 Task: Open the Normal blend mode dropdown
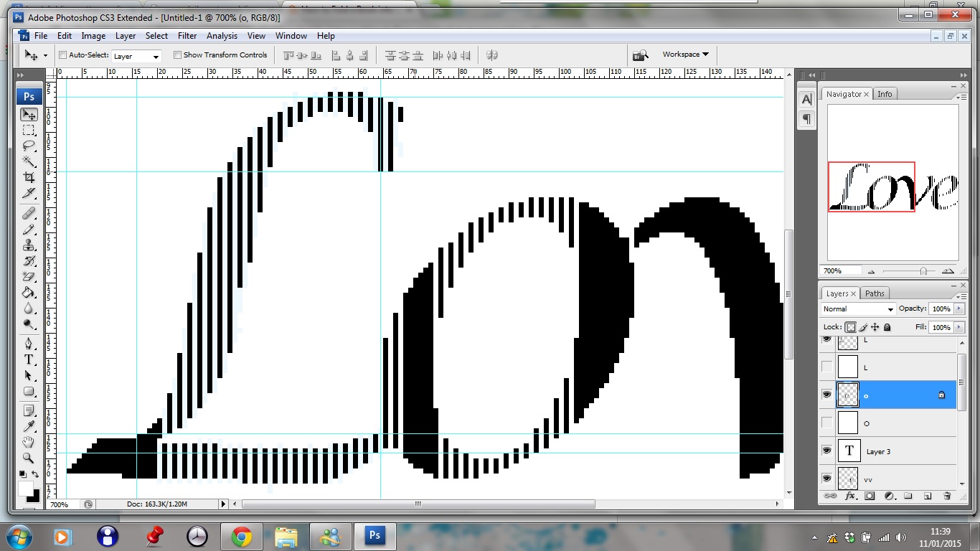click(x=858, y=309)
